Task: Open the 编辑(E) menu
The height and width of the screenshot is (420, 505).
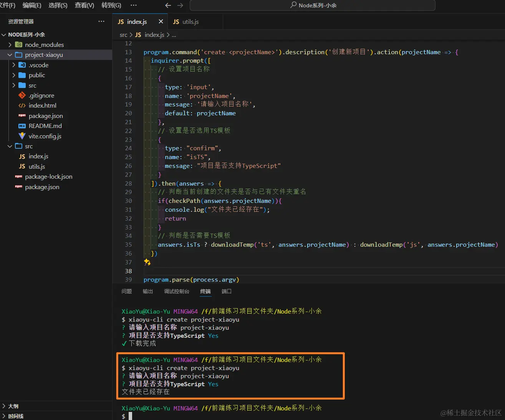Action: pyautogui.click(x=32, y=5)
